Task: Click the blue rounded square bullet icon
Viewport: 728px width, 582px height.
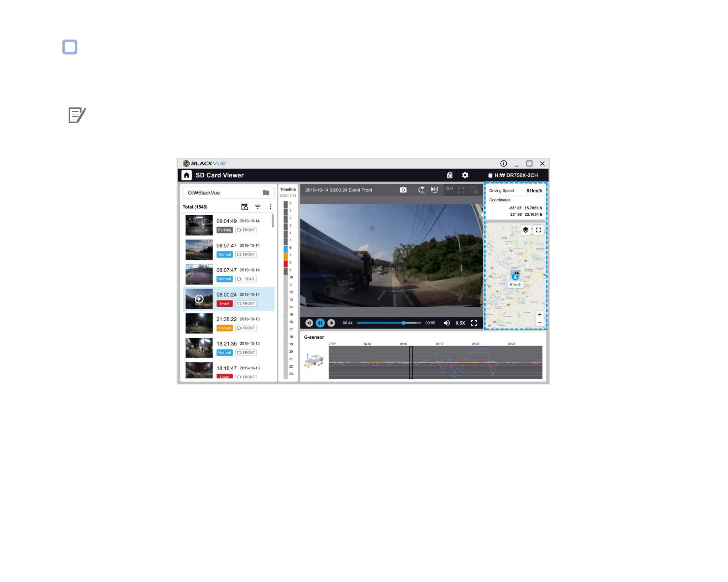Action: (70, 47)
